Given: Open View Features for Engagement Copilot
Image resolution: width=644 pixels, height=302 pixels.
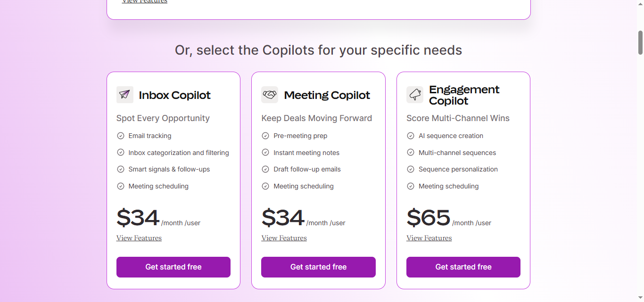Looking at the screenshot, I should tap(429, 238).
